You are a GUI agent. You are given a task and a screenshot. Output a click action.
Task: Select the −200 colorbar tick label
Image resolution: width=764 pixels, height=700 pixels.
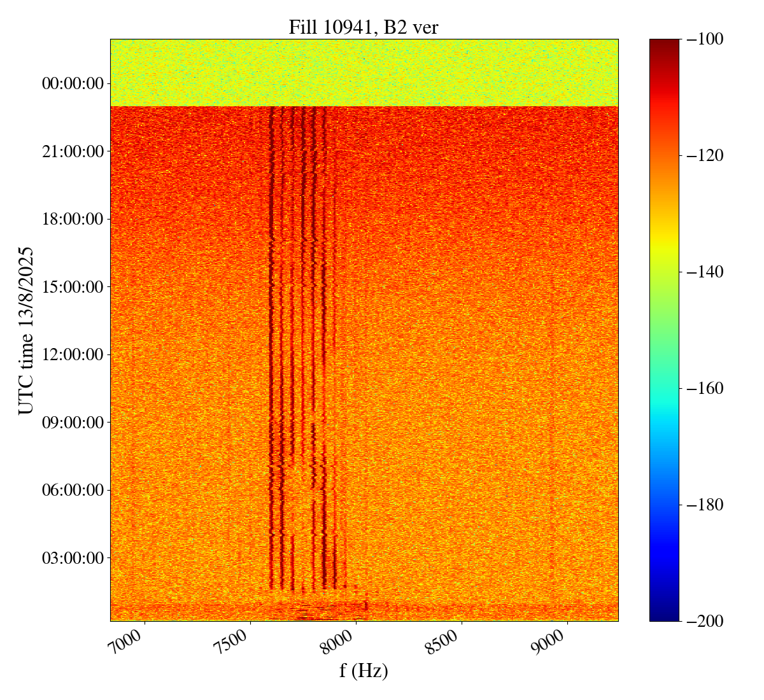click(x=705, y=621)
